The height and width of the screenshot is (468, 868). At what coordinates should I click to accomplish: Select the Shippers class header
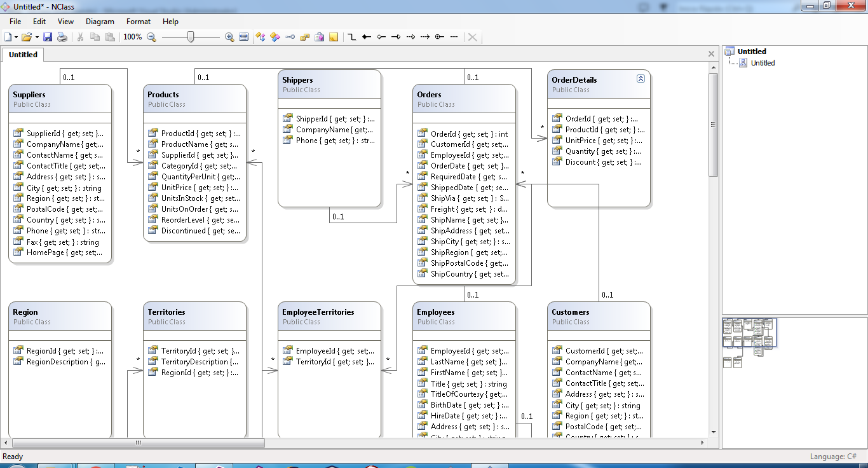[330, 85]
